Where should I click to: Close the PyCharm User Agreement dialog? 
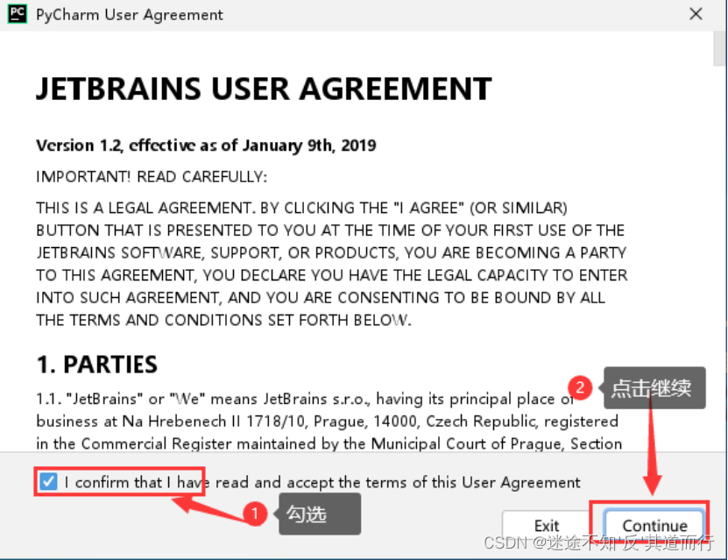click(696, 14)
